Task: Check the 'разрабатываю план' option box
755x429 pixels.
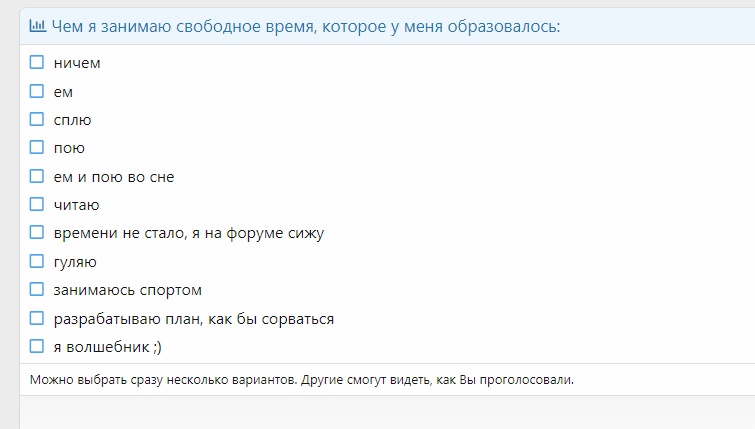Action: (x=37, y=318)
